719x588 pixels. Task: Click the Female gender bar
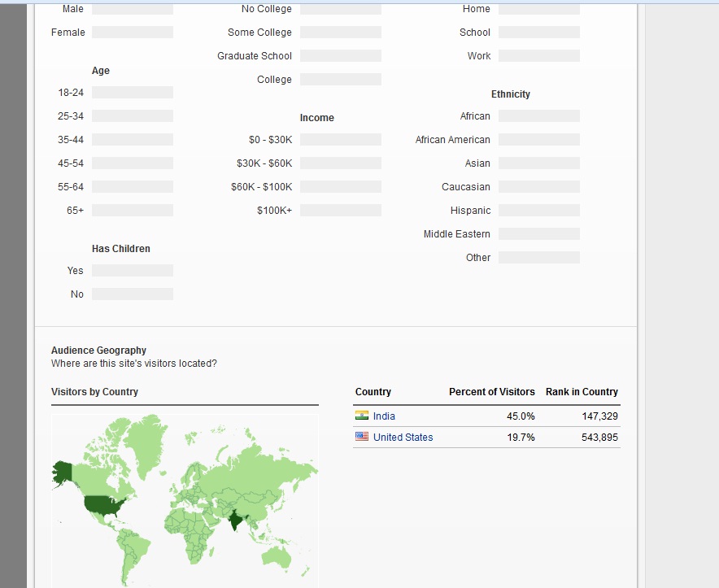133,33
